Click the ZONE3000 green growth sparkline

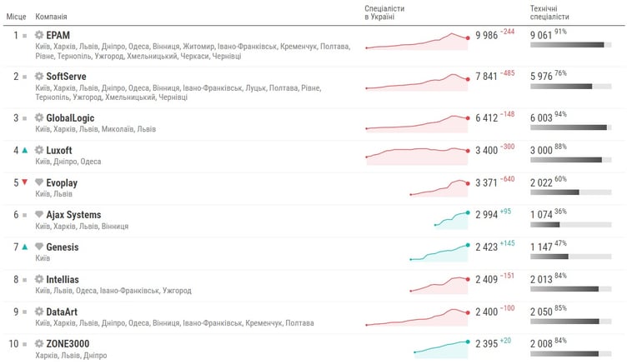click(x=442, y=349)
